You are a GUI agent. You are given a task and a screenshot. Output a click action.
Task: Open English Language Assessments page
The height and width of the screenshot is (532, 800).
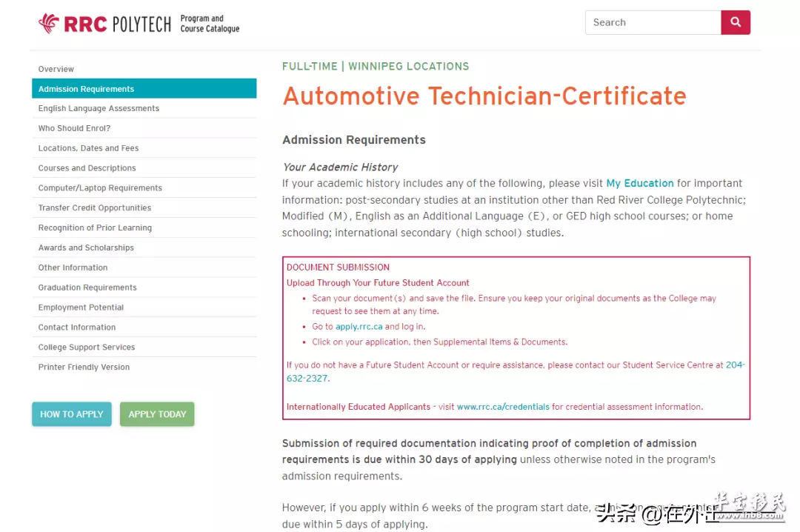point(99,108)
